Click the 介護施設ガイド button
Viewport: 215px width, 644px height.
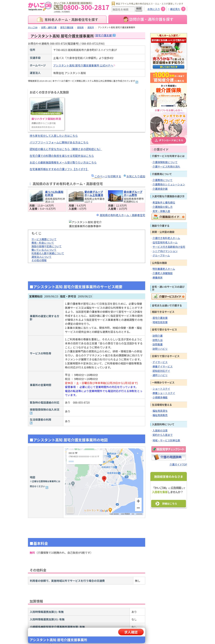point(168,217)
